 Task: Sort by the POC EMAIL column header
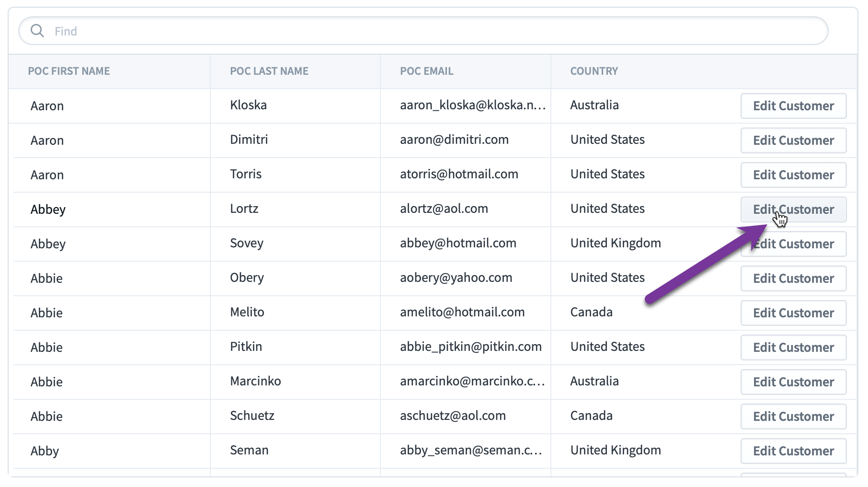click(x=426, y=71)
